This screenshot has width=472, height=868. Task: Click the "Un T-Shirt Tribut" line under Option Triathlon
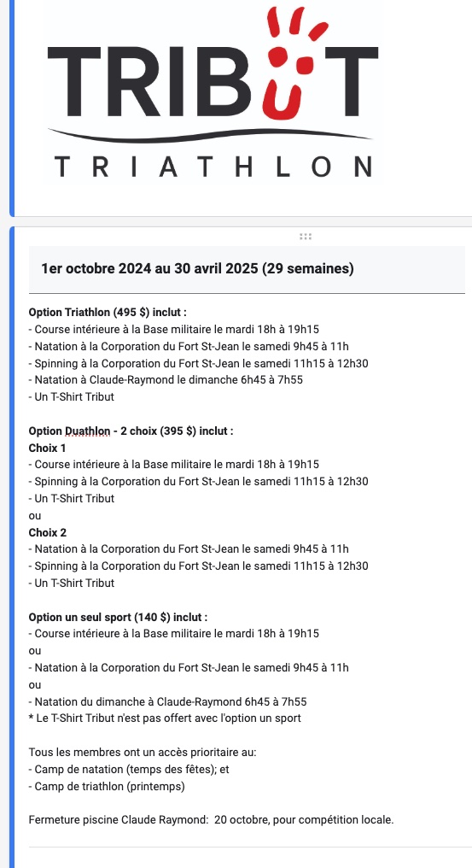click(72, 397)
